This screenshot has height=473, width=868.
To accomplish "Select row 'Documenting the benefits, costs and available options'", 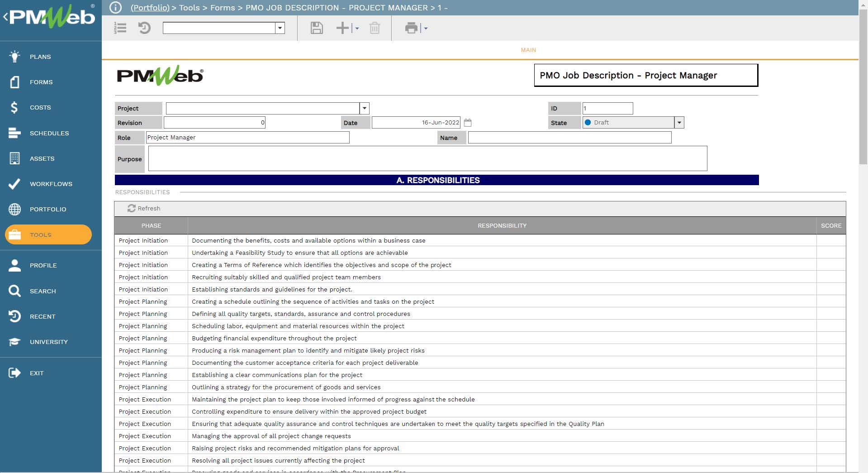I will 480,240.
